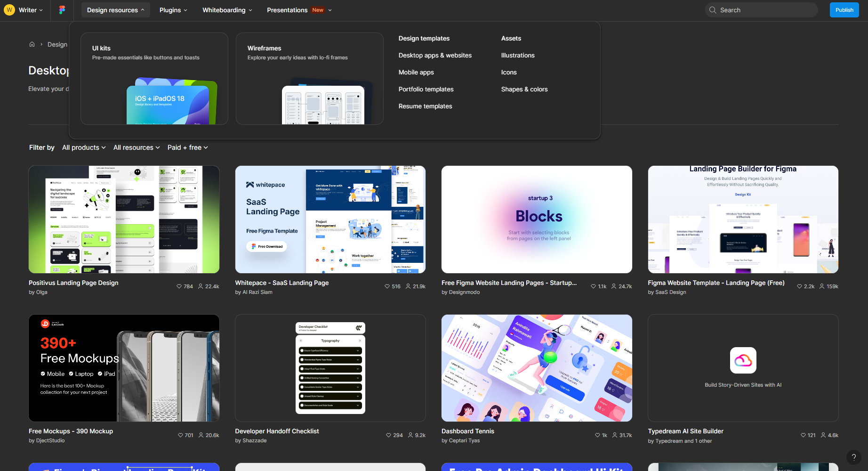Image resolution: width=868 pixels, height=471 pixels.
Task: Expand the Whiteboarding menu
Action: point(227,10)
